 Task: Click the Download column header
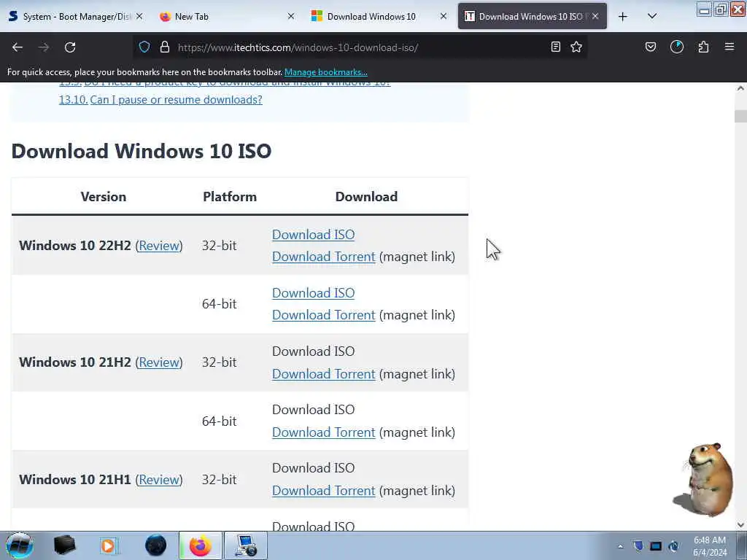tap(366, 197)
